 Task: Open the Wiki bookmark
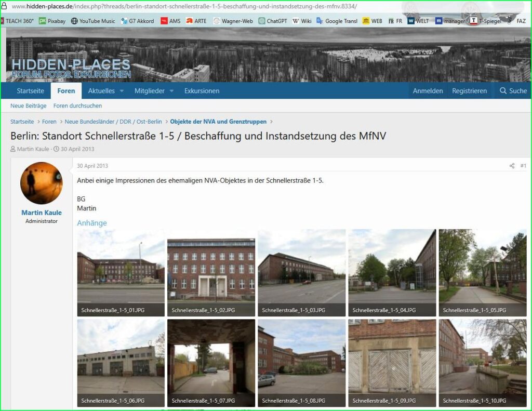pos(302,21)
